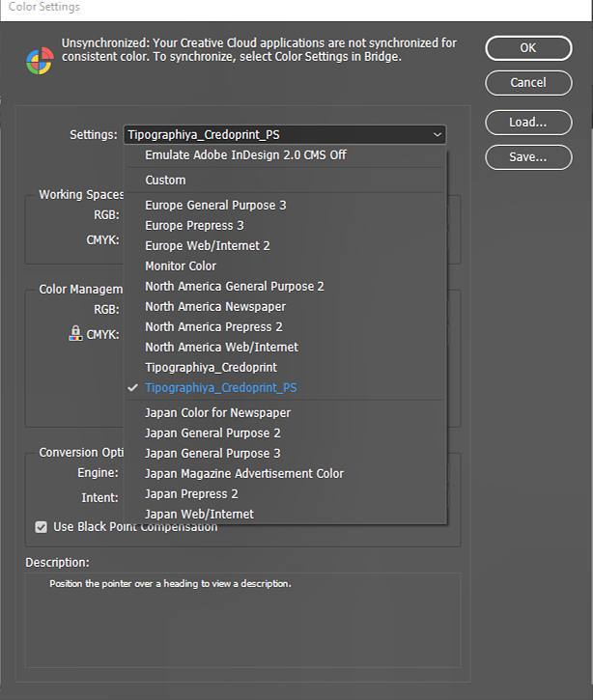This screenshot has height=700, width=593.
Task: Open the Load... settings button
Action: pyautogui.click(x=528, y=123)
